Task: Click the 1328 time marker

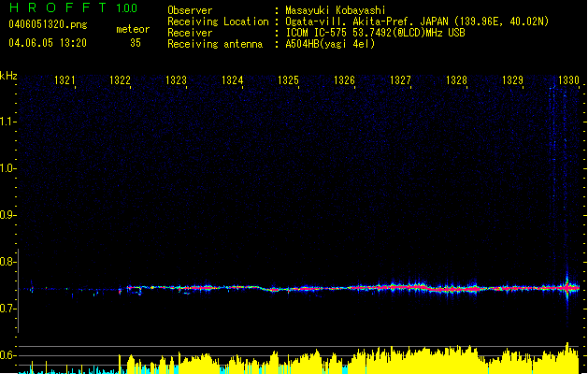Action: click(x=456, y=80)
